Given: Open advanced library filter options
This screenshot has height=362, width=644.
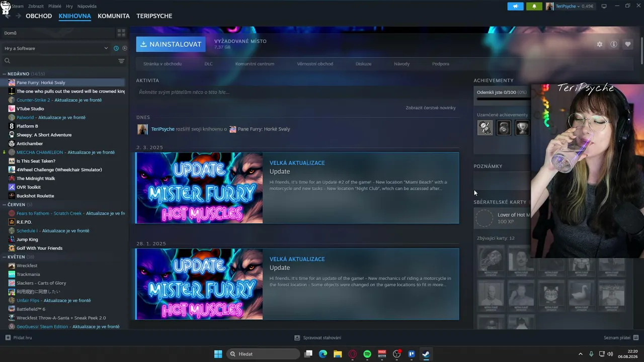Looking at the screenshot, I should (x=121, y=61).
